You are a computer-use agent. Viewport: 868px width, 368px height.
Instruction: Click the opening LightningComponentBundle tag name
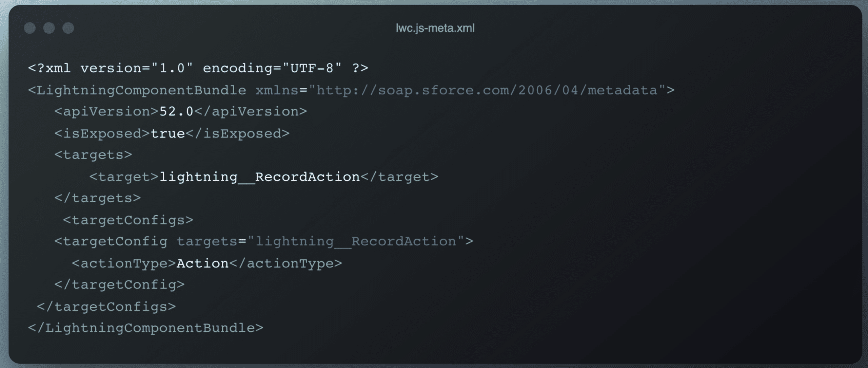click(x=141, y=90)
